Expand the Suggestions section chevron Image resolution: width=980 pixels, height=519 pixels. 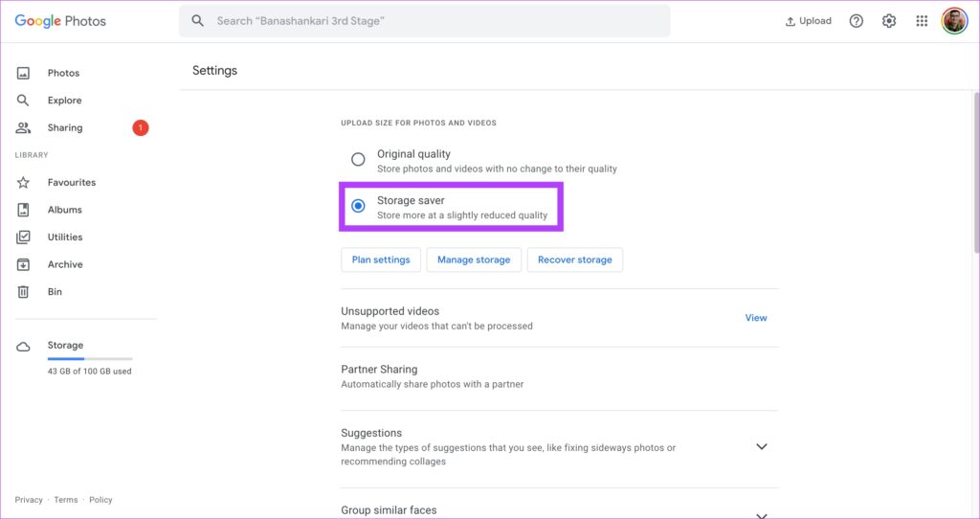(x=761, y=446)
